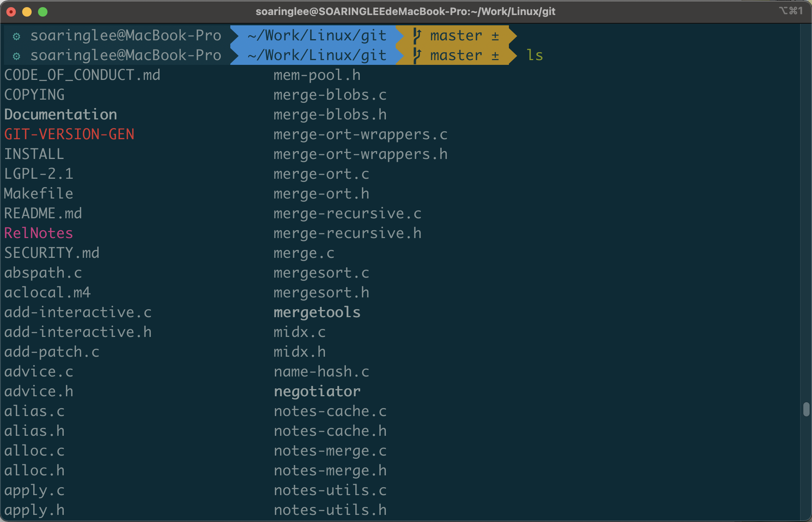The height and width of the screenshot is (522, 812).
Task: Click the merge-blobs.c file name
Action: point(330,95)
